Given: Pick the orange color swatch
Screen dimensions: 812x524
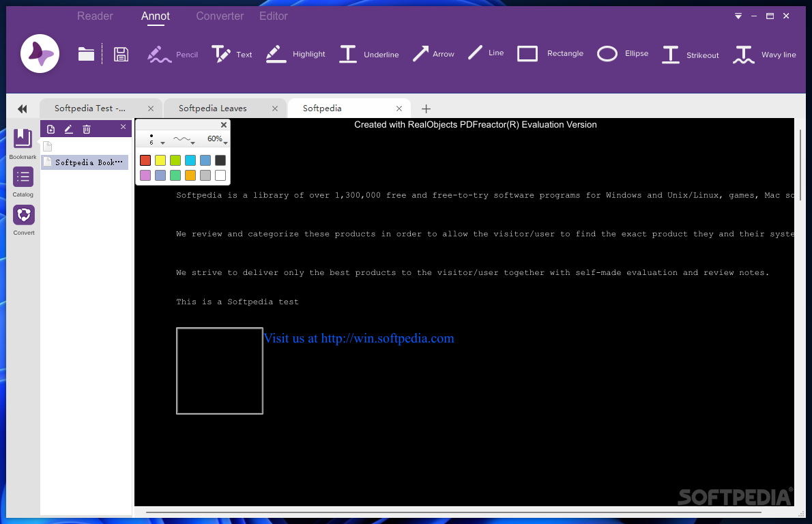Looking at the screenshot, I should (x=190, y=175).
